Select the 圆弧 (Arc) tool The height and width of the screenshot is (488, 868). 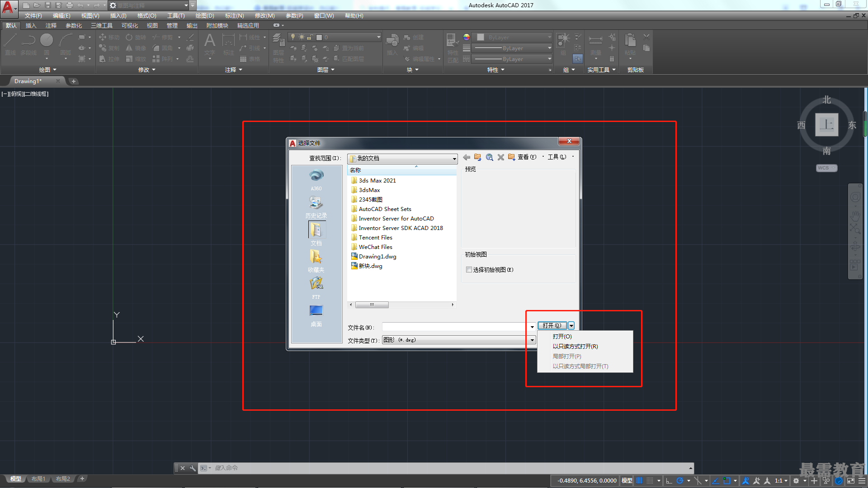(x=66, y=45)
